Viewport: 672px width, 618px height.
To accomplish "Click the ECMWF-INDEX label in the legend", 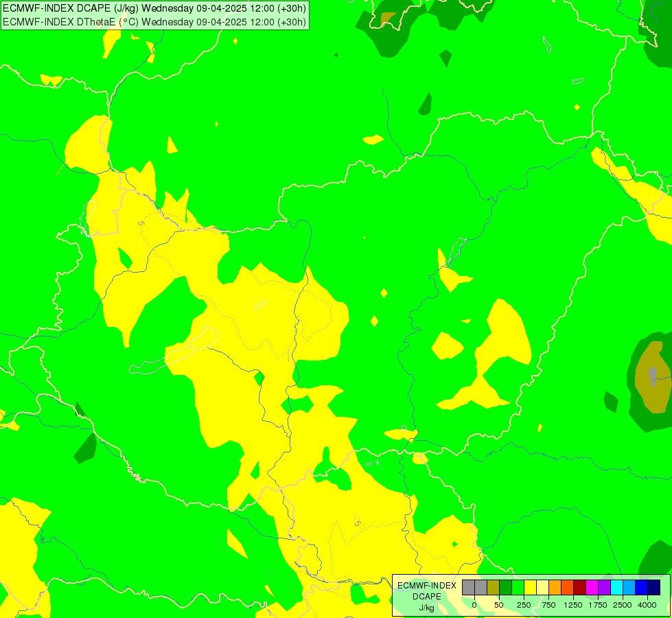I will [x=427, y=586].
